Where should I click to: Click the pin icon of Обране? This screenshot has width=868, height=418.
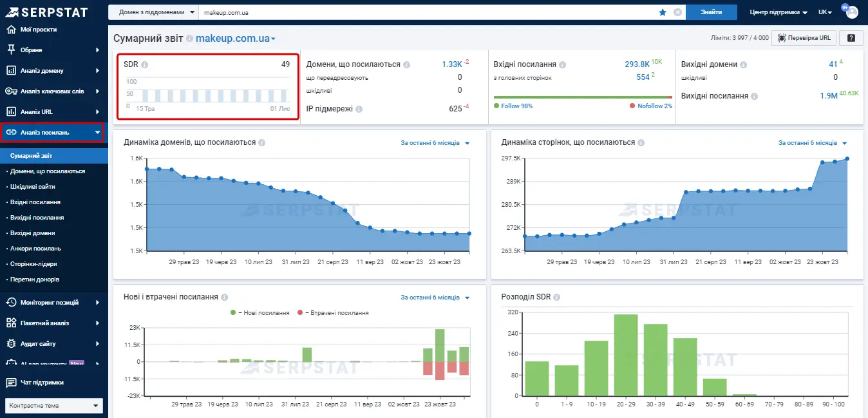click(x=11, y=50)
